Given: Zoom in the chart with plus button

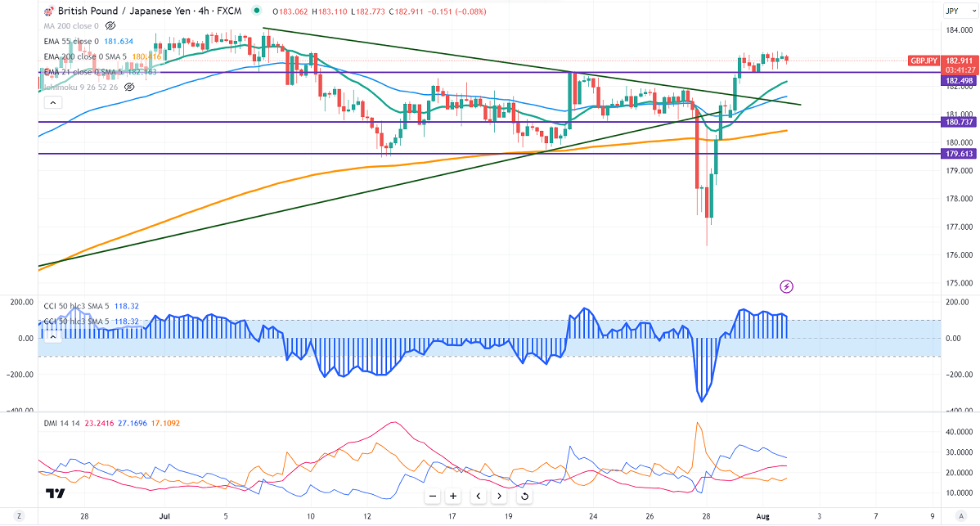Looking at the screenshot, I should coord(453,496).
